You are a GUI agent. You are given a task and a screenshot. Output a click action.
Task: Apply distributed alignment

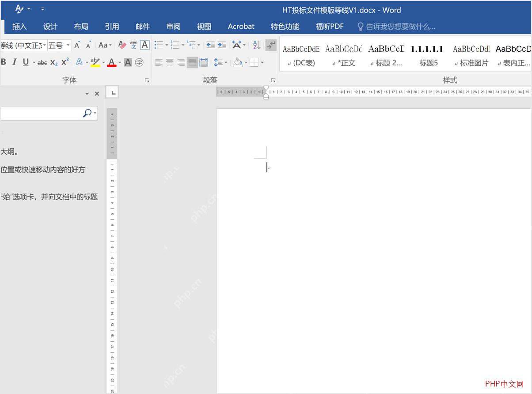204,62
